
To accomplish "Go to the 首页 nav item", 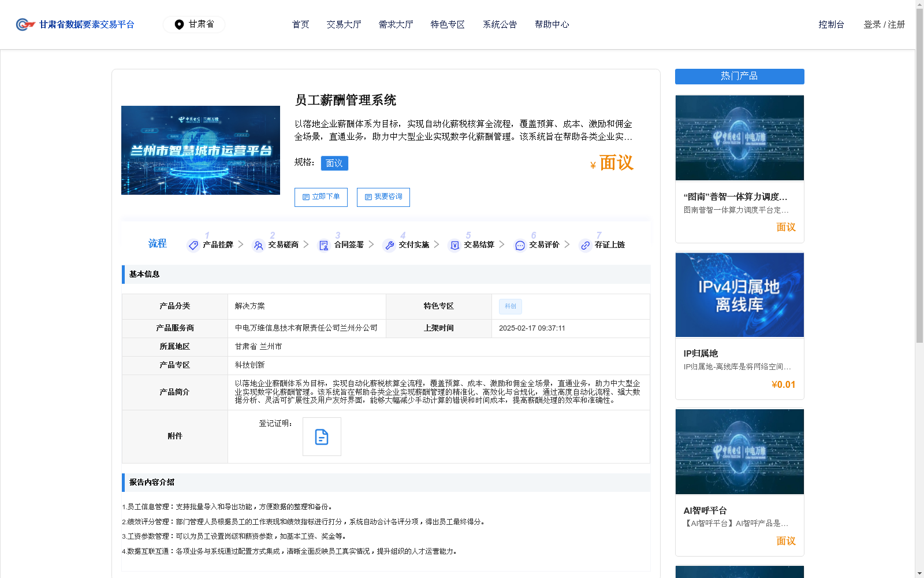I will click(x=300, y=24).
